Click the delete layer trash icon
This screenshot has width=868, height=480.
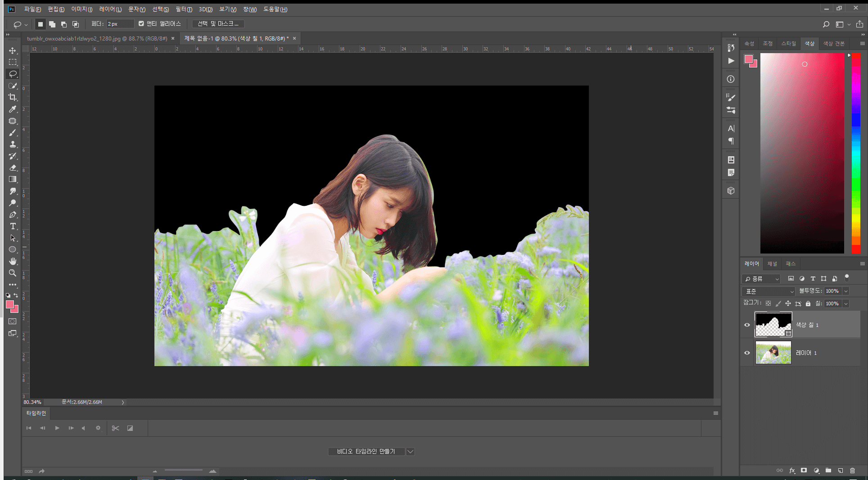(852, 471)
